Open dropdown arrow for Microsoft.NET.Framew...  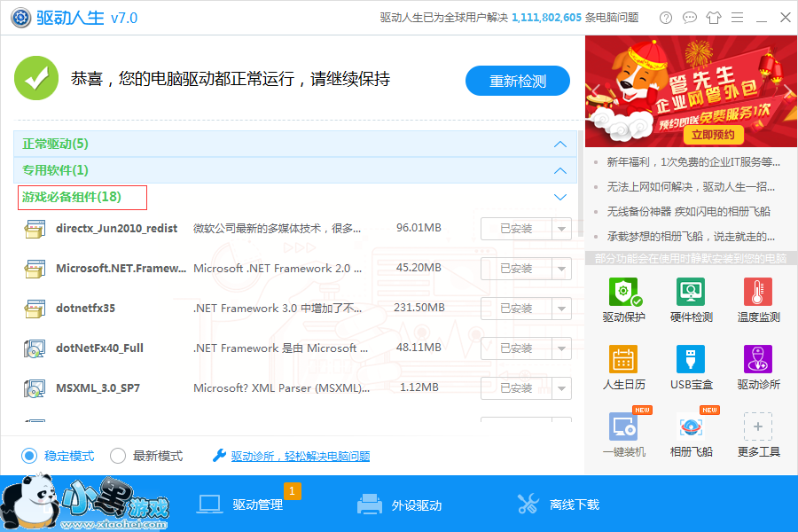561,269
